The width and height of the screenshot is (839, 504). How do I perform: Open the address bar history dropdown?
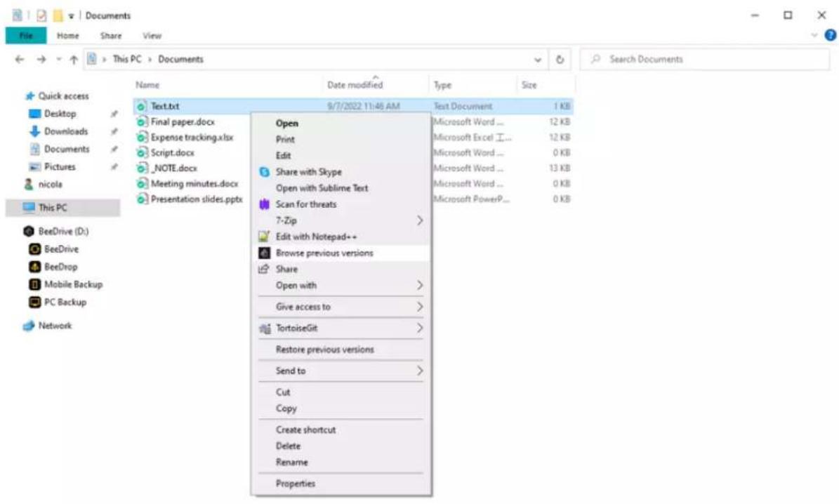click(538, 60)
